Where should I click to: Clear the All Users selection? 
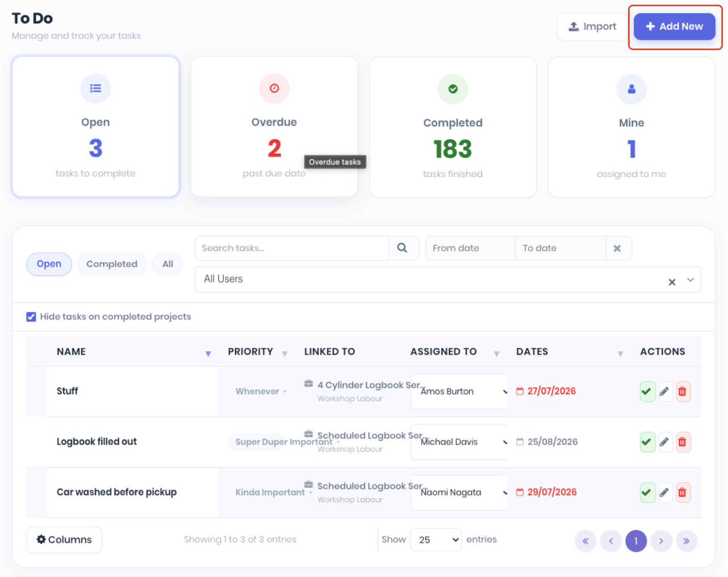(x=672, y=282)
